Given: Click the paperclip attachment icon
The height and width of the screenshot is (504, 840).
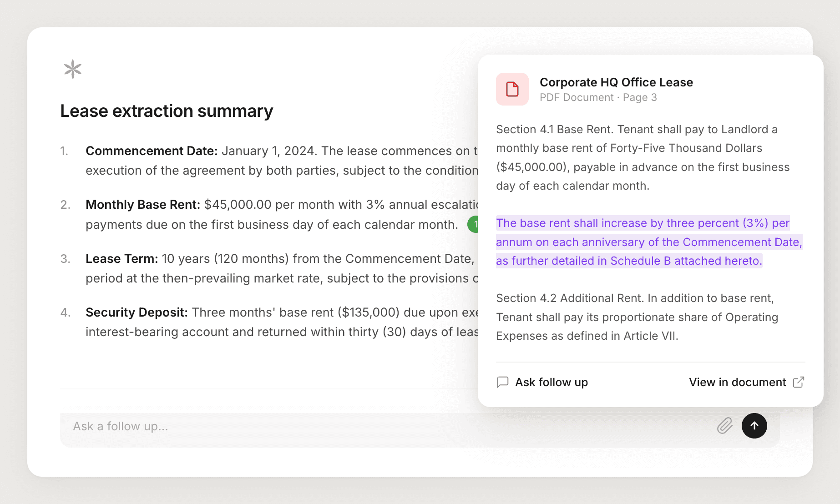Looking at the screenshot, I should click(724, 426).
